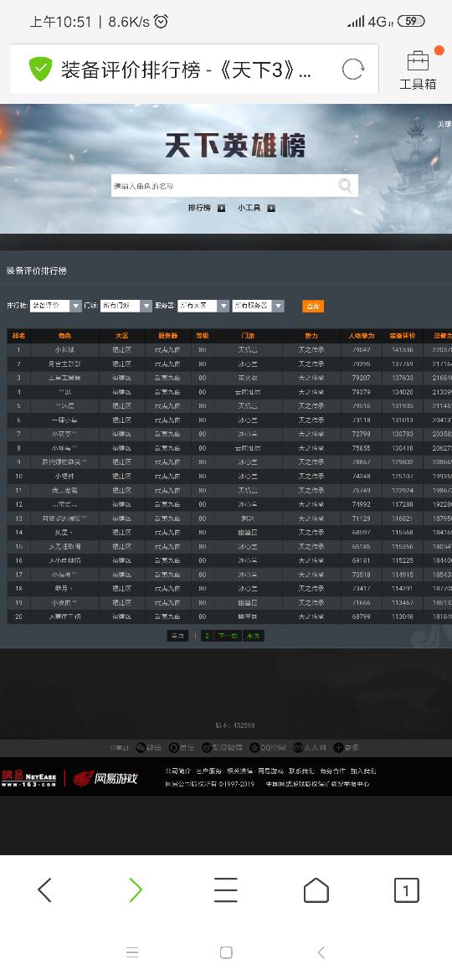
Task: Go to page 2 of rankings
Action: point(208,637)
